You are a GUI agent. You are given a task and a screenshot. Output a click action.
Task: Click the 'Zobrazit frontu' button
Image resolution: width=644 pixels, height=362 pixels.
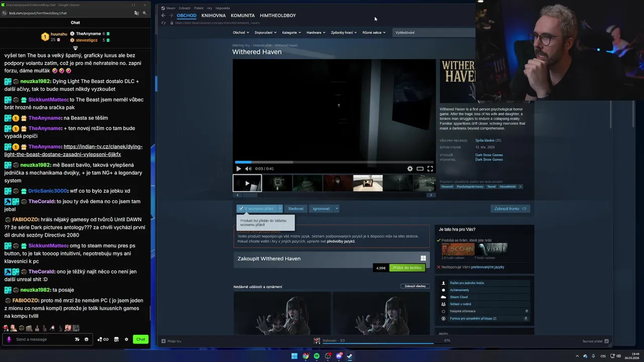[510, 209]
